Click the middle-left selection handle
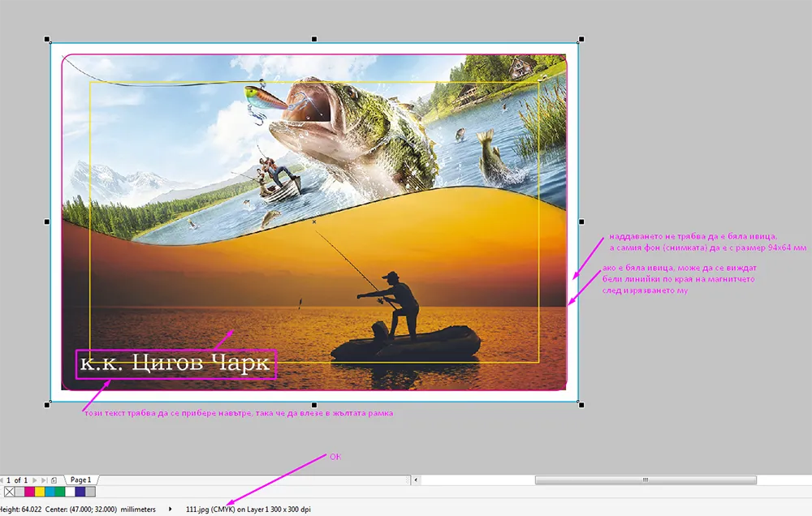The image size is (812, 516). click(x=47, y=221)
